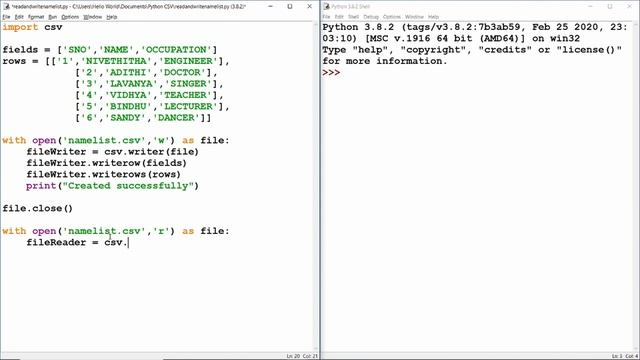Maximize the editor window
The image size is (640, 360).
point(290,7)
